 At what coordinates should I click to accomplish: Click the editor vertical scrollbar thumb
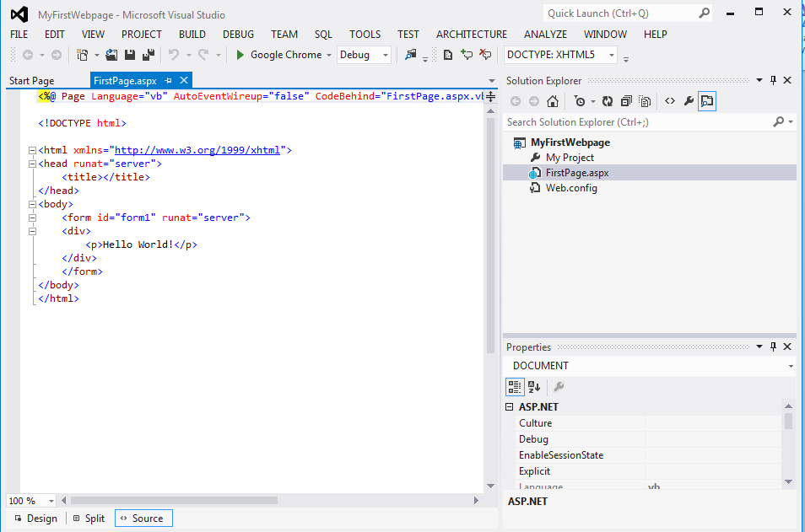pos(491,235)
